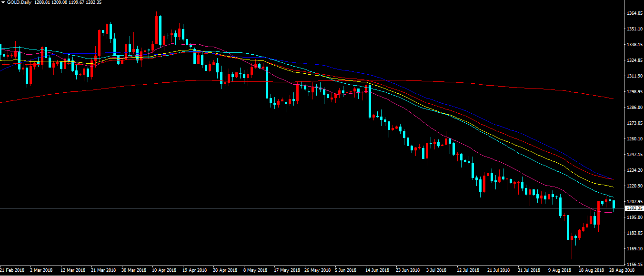Click the 26 May 2018 date label
The height and width of the screenshot is (276, 644).
[317, 270]
